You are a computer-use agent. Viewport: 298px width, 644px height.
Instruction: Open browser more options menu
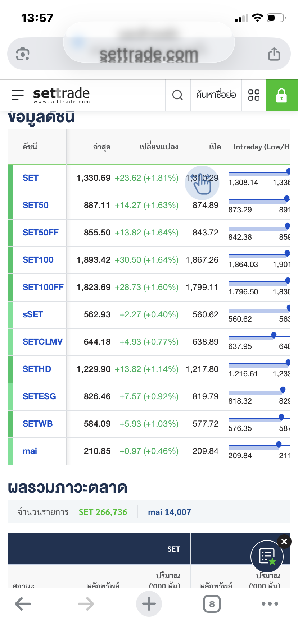pyautogui.click(x=270, y=604)
